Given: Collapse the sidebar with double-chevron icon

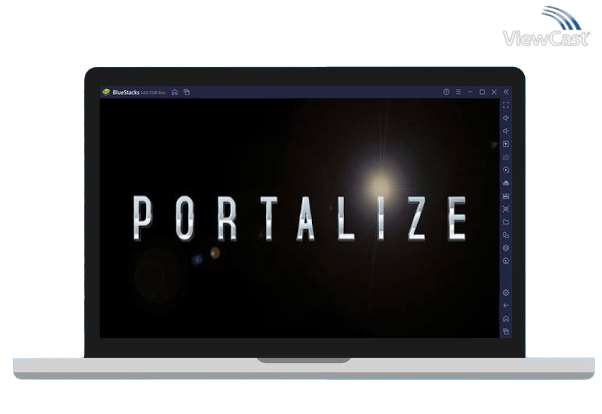Looking at the screenshot, I should pyautogui.click(x=506, y=92).
